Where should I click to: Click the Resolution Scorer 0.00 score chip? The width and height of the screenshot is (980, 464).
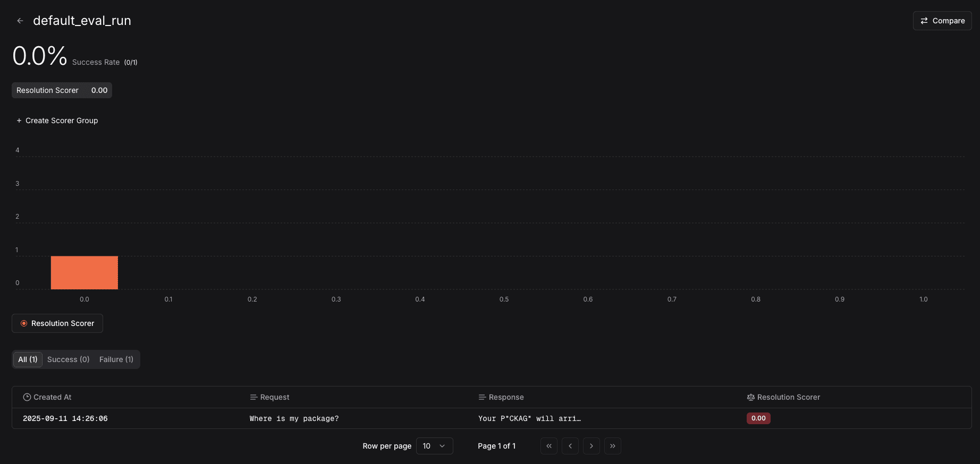62,90
